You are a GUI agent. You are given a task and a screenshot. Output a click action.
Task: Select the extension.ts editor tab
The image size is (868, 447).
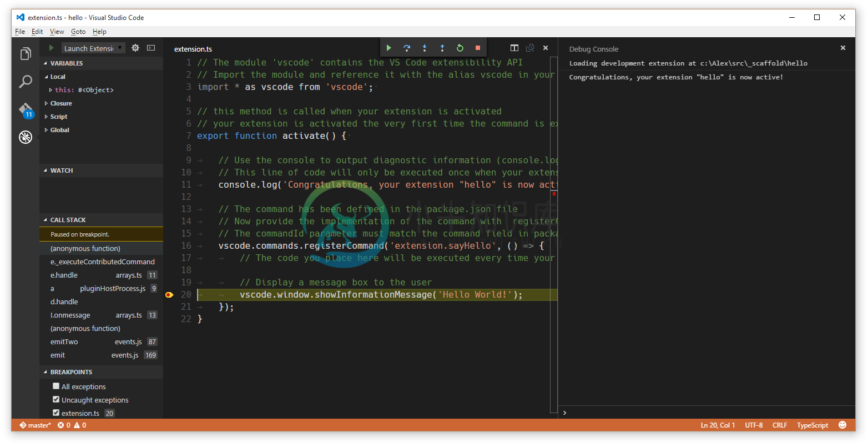coord(193,49)
